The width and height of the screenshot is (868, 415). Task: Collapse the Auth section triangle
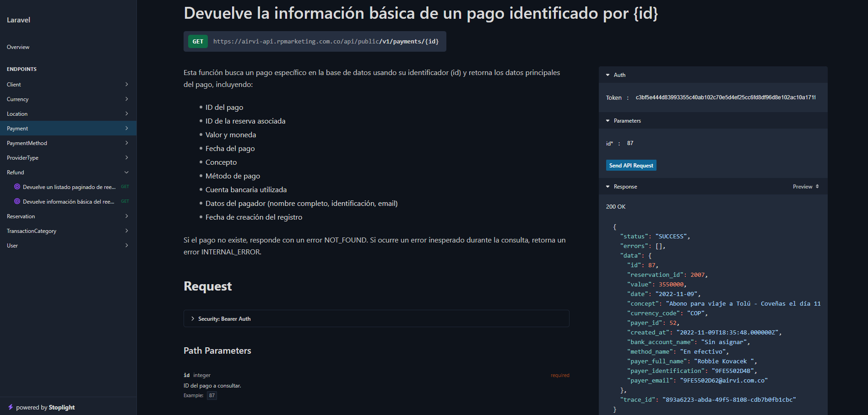[608, 75]
